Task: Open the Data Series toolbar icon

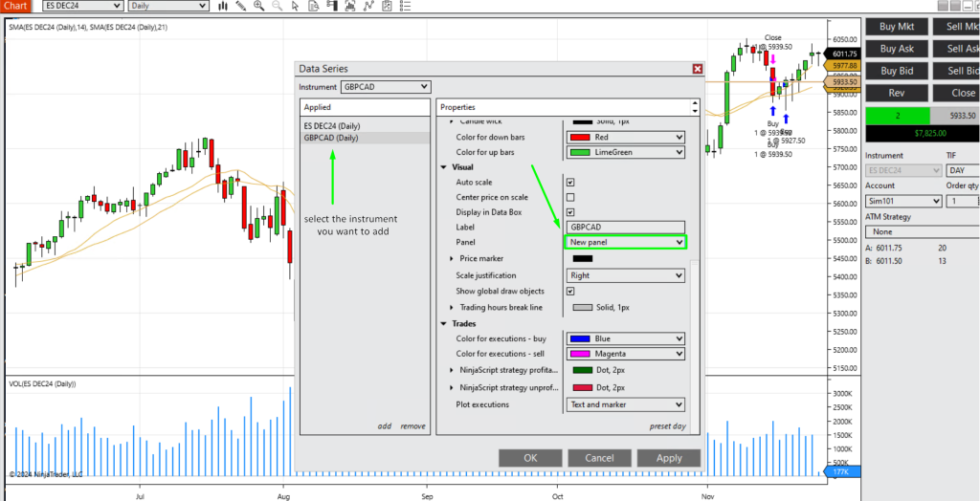Action: (x=314, y=6)
